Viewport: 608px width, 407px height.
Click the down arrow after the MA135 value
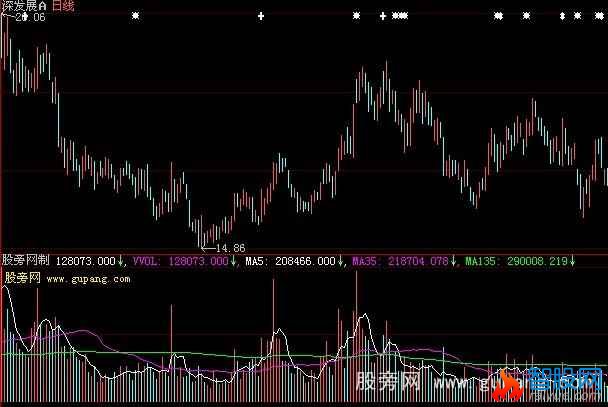click(572, 261)
